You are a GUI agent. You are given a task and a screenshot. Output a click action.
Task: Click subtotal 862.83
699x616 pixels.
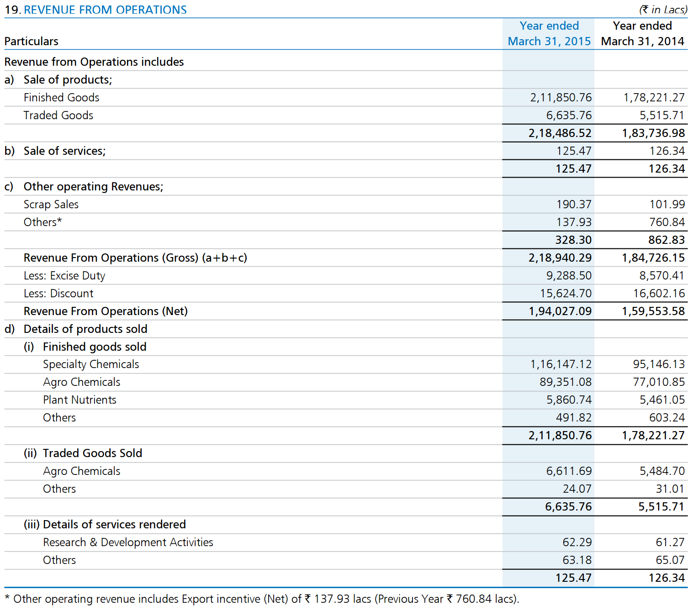coord(667,240)
